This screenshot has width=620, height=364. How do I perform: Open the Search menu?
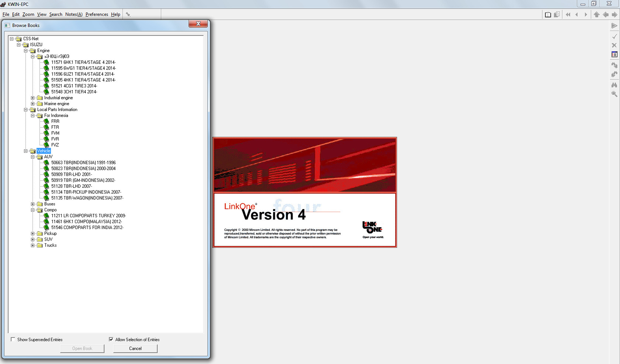coord(56,14)
